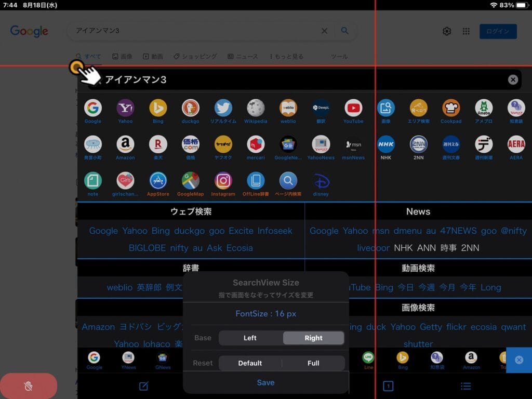Image resolution: width=532 pixels, height=399 pixels.
Task: Reset search view size to Full
Action: 313,363
